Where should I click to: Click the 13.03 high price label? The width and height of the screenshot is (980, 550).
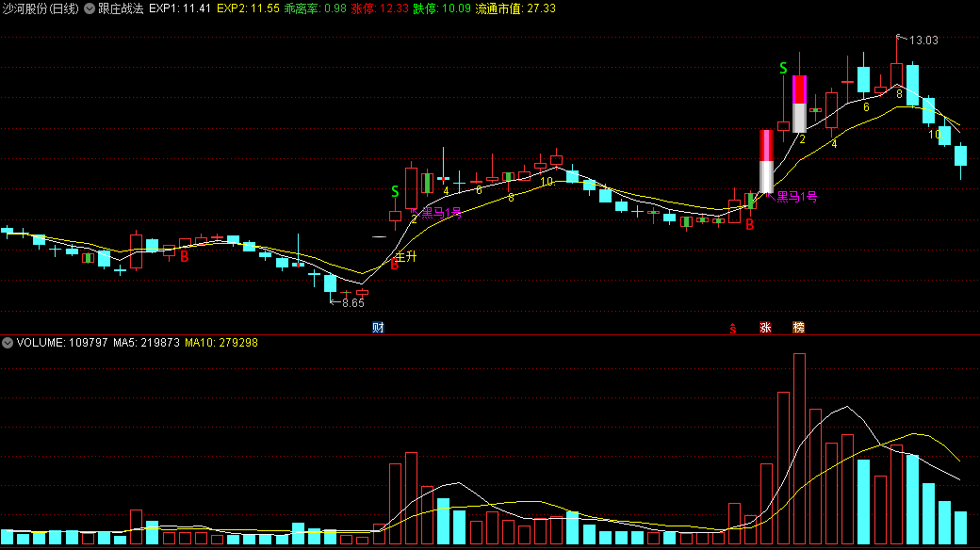[x=923, y=40]
